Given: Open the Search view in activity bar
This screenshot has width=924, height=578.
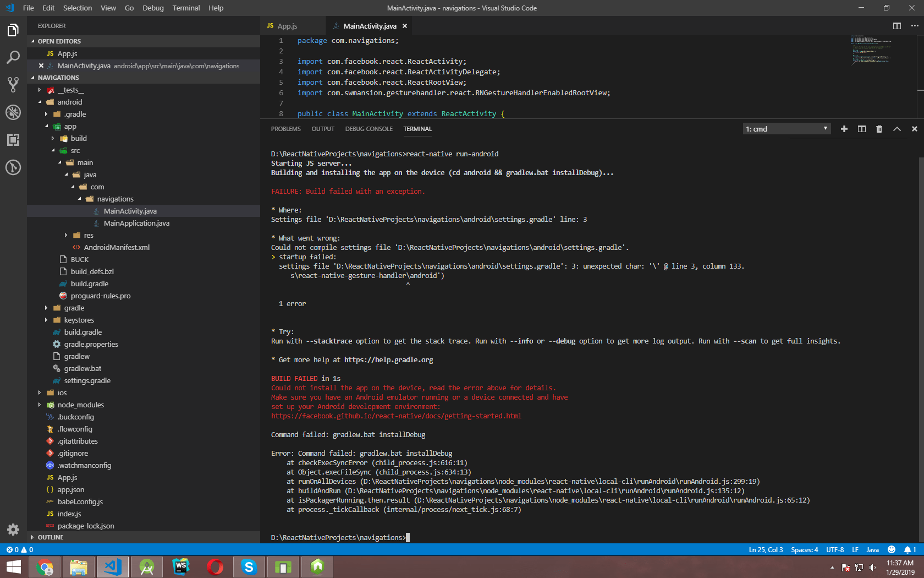Looking at the screenshot, I should pyautogui.click(x=13, y=57).
